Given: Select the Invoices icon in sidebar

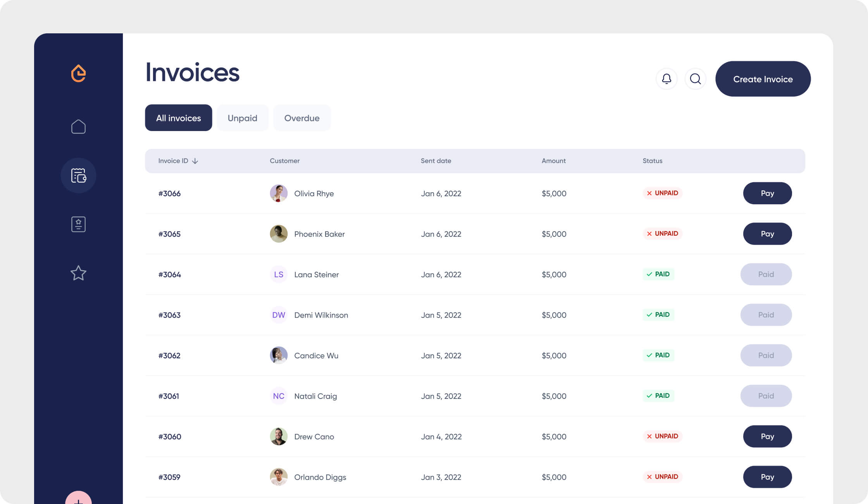Looking at the screenshot, I should coord(78,175).
